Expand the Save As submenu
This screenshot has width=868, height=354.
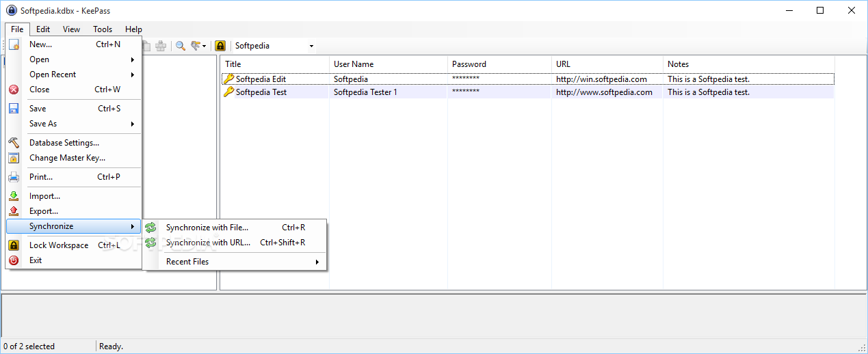(74, 124)
